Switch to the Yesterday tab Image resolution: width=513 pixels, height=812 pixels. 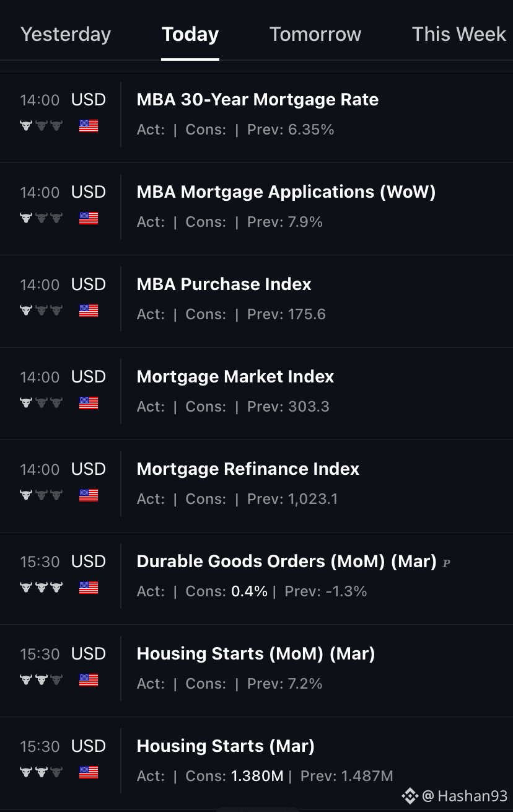(66, 34)
